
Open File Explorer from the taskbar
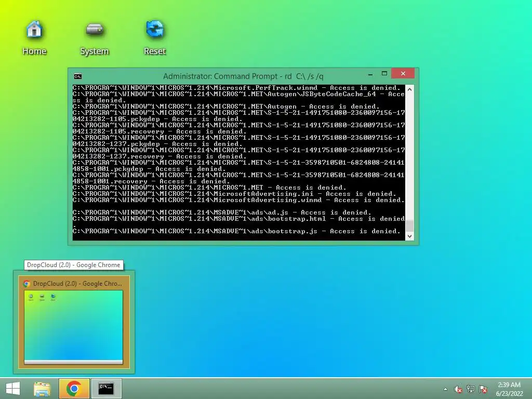42,389
